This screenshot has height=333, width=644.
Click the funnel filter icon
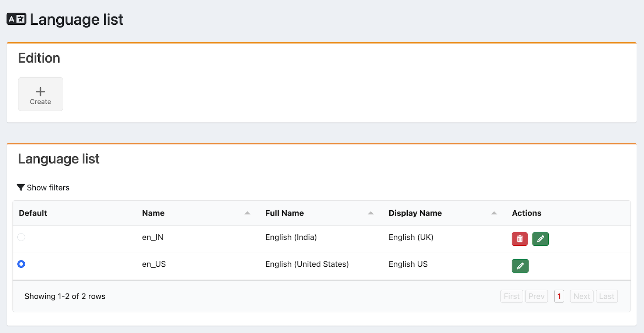pos(21,187)
